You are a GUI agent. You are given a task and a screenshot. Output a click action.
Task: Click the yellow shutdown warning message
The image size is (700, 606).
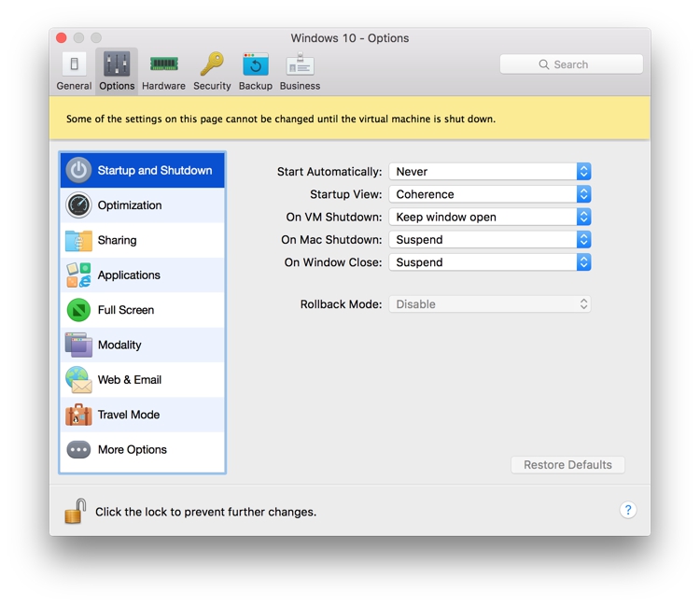pyautogui.click(x=281, y=119)
